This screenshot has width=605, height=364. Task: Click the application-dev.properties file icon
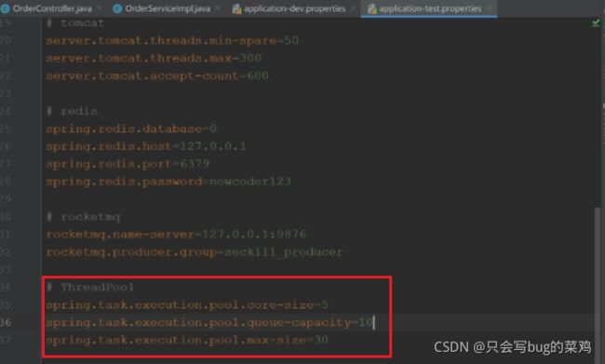pyautogui.click(x=237, y=8)
